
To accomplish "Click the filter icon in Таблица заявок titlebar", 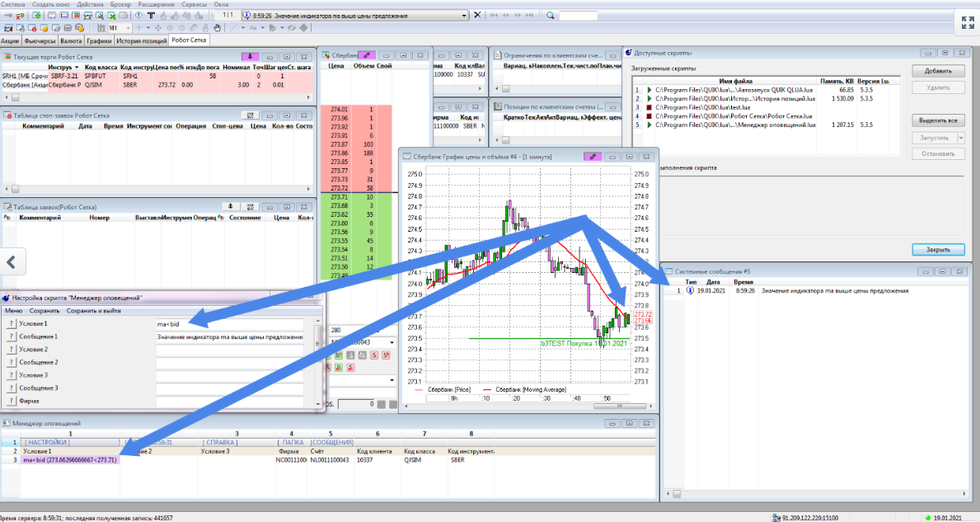I will (x=250, y=206).
